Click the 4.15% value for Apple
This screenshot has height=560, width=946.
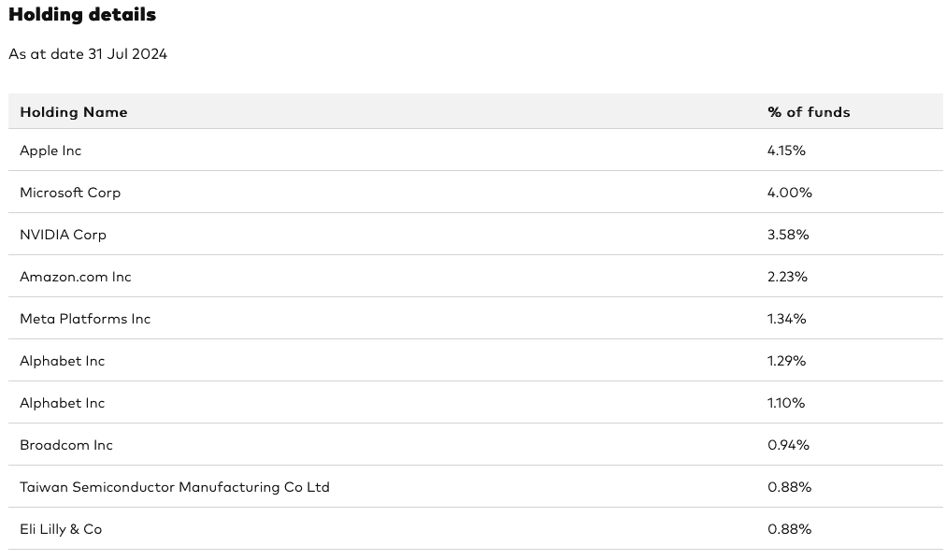click(x=786, y=151)
